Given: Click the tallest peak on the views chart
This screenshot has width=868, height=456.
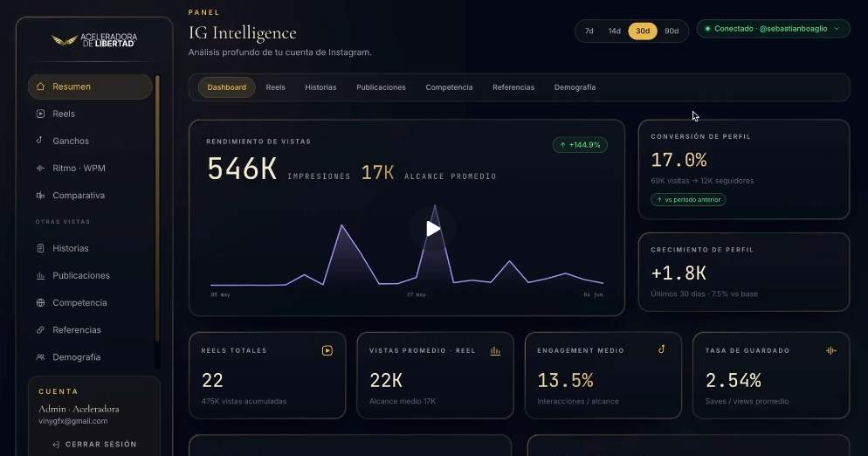Looking at the screenshot, I should pos(435,206).
